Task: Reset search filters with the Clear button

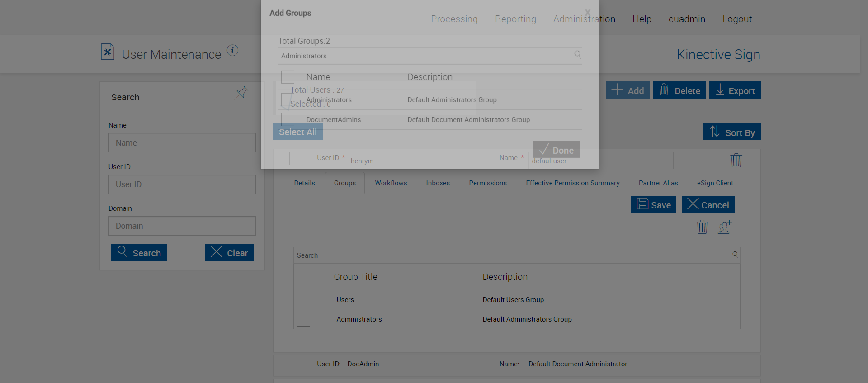Action: click(x=229, y=252)
